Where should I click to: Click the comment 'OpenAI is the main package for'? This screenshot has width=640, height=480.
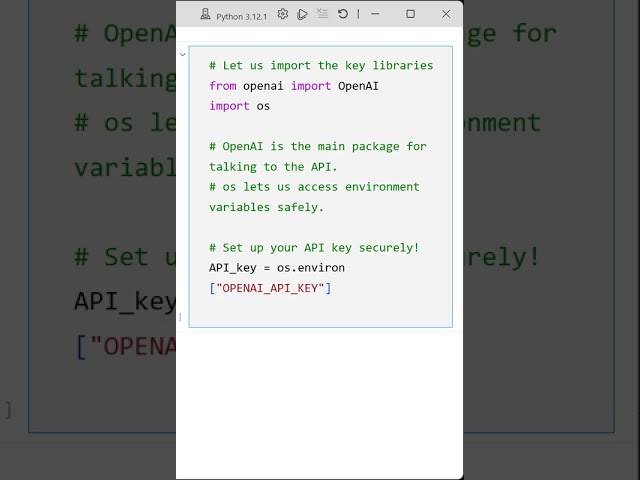click(318, 147)
